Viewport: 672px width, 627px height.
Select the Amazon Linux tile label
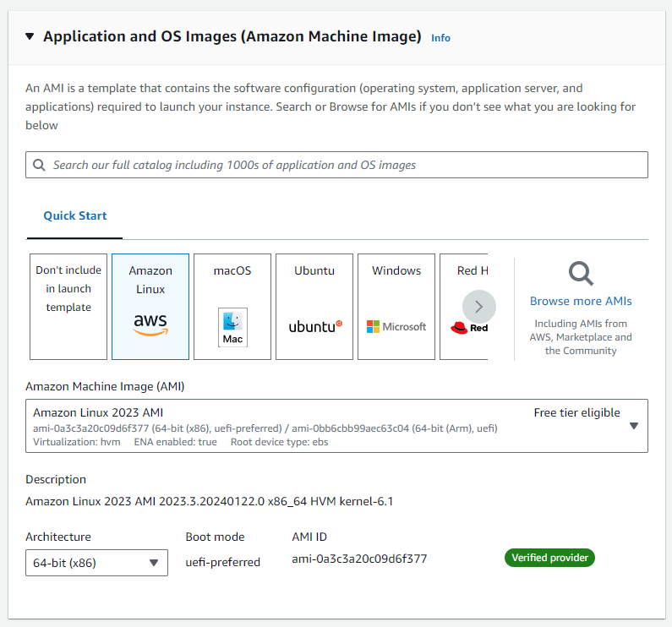tap(150, 280)
